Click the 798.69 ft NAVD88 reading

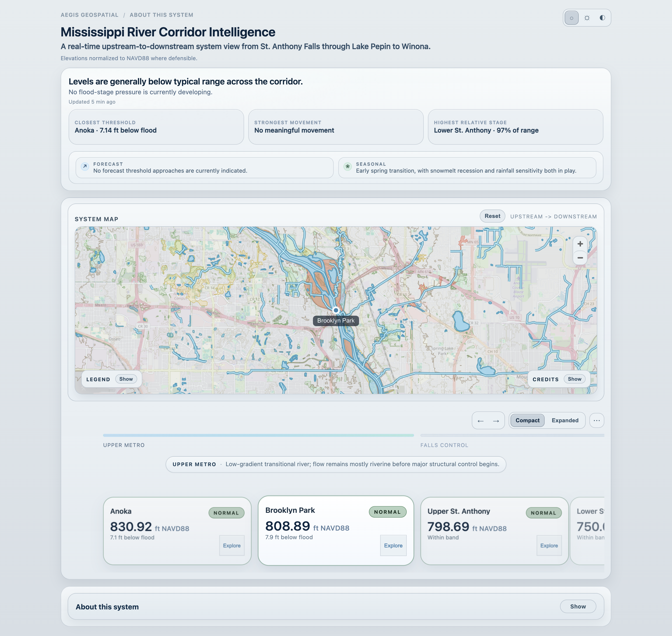pos(467,527)
